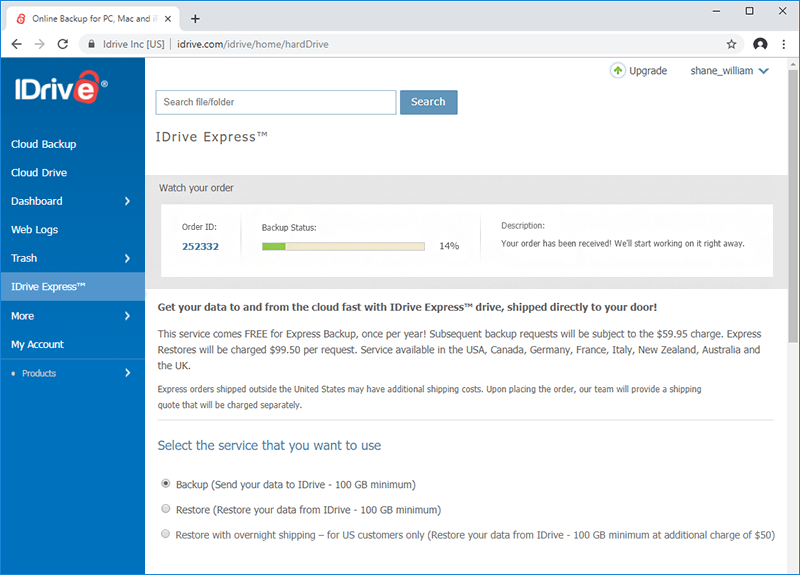Click the browser address bar URL

pos(253,44)
